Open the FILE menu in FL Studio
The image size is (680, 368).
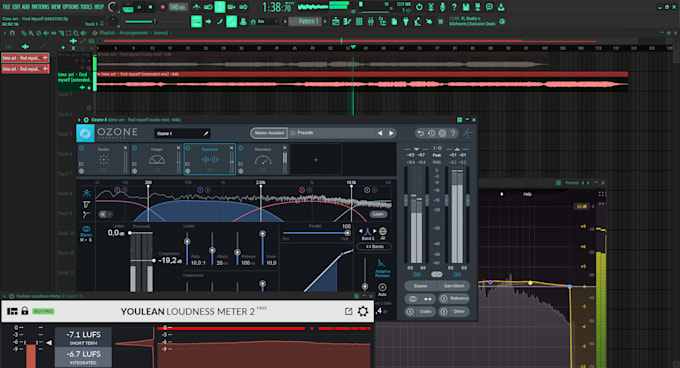click(x=6, y=7)
